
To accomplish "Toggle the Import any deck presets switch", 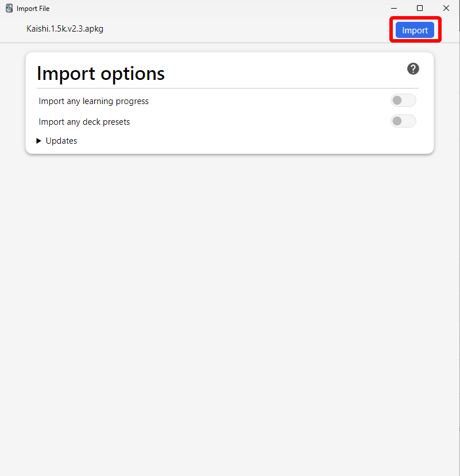I will pos(403,121).
